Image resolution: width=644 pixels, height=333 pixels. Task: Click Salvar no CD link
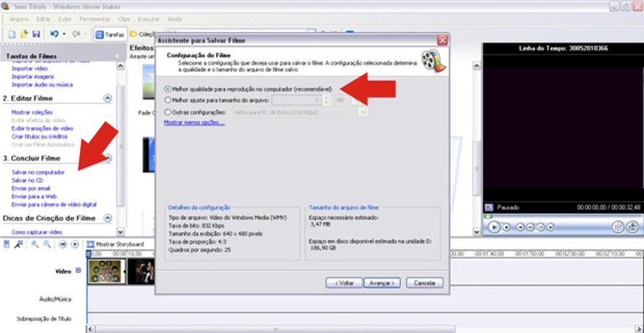27,181
